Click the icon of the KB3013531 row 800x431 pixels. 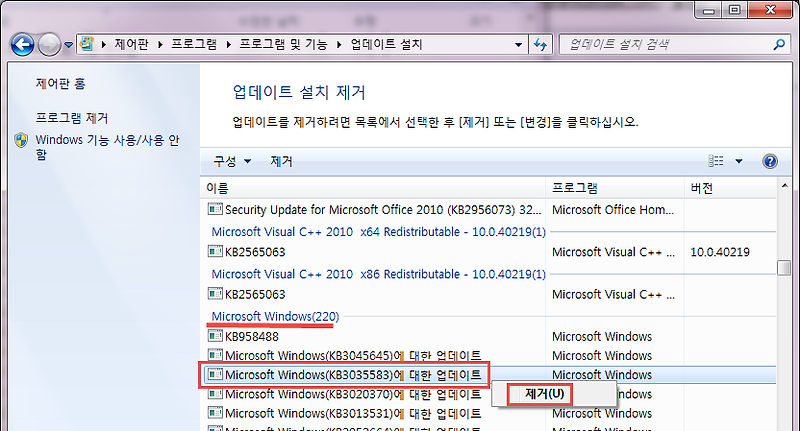pyautogui.click(x=215, y=413)
